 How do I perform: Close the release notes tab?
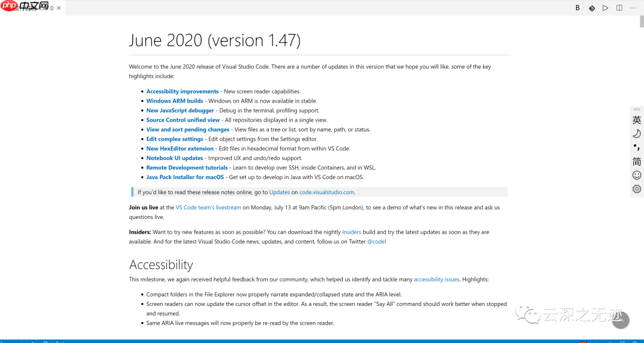tap(58, 8)
